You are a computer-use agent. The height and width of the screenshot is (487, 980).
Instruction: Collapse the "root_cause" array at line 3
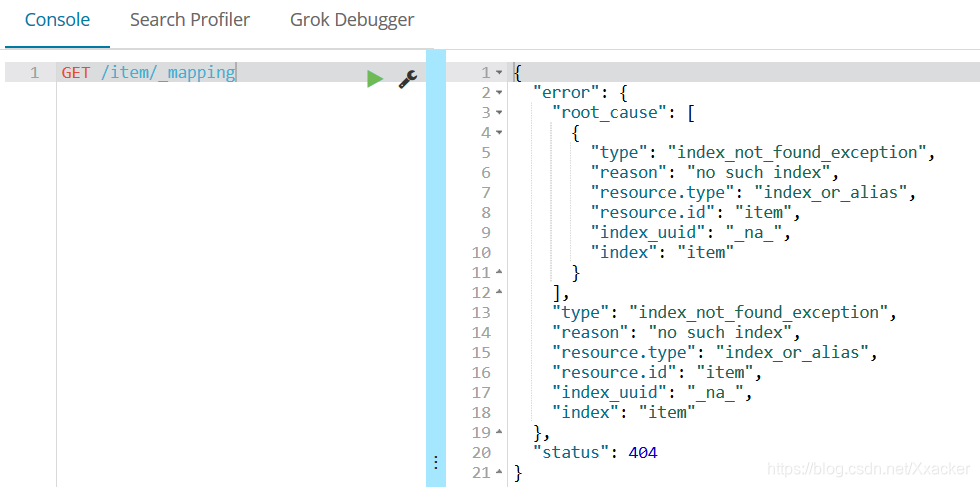click(x=499, y=113)
